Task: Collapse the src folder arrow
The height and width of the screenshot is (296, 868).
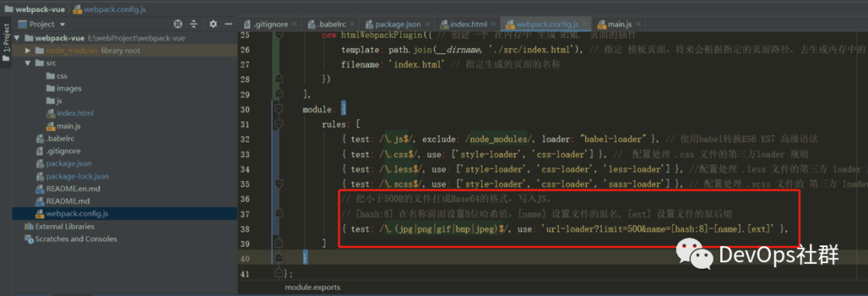Action: (27, 64)
